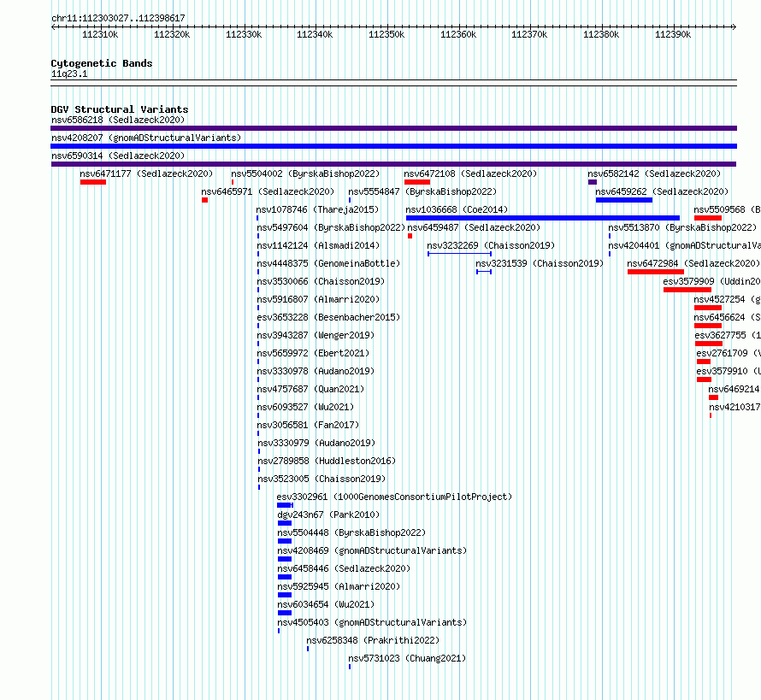
Task: Open variant nsv5497604 (ByrskaBishop2022)
Action: (x=331, y=227)
